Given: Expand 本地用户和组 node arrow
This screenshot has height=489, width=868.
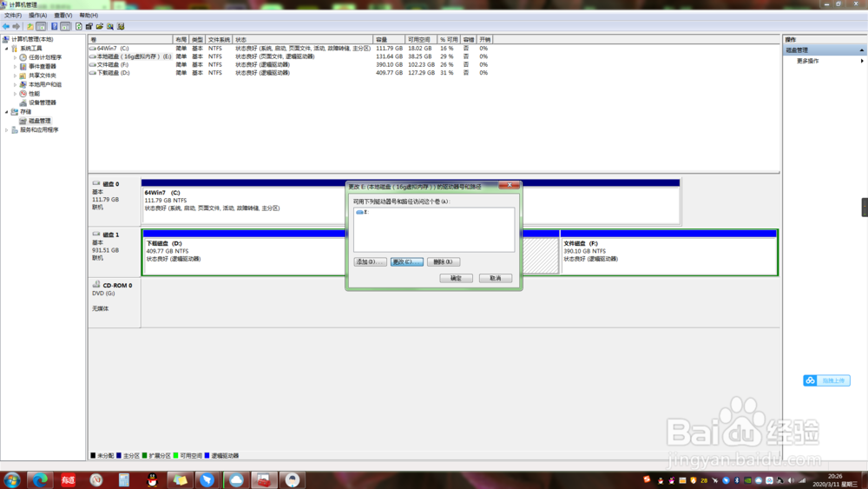Looking at the screenshot, I should 15,85.
